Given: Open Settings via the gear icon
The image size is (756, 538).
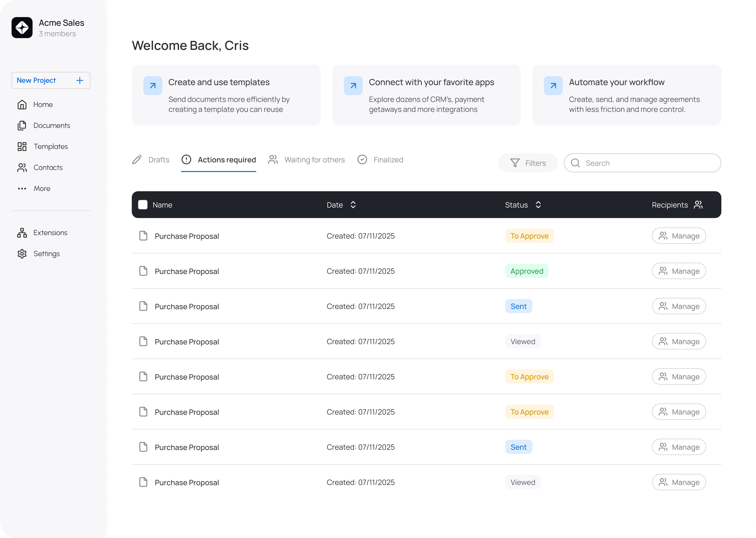Looking at the screenshot, I should click(22, 254).
